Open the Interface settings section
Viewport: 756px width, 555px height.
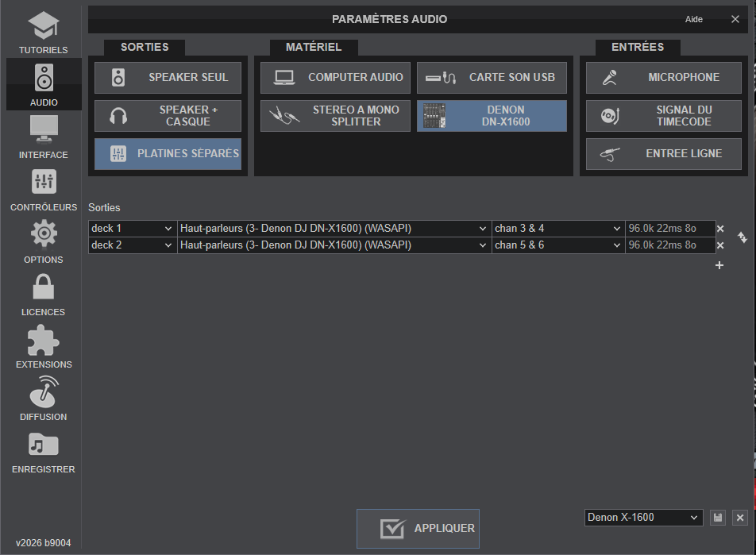43,137
